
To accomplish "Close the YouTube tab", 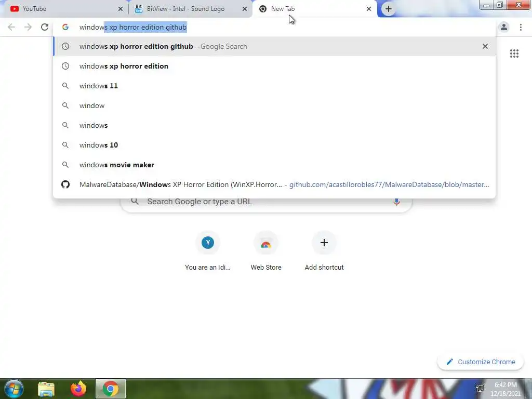I will 121,9.
